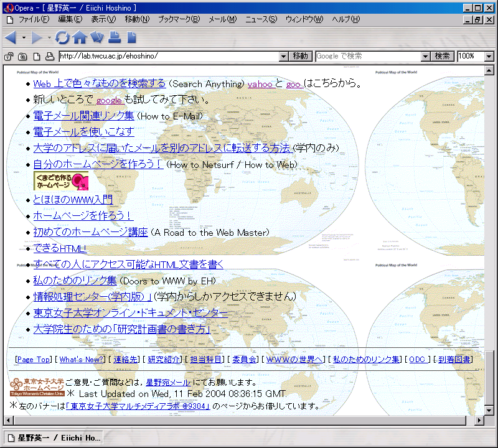Image resolution: width=498 pixels, height=448 pixels.
Task: Click the Opera logo in title bar
Action: point(9,7)
